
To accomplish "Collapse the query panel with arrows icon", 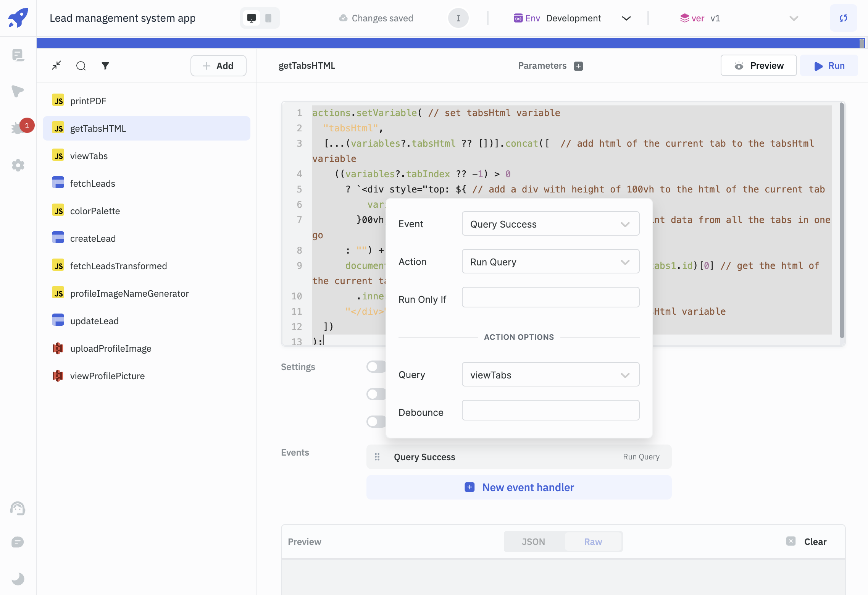I will tap(56, 66).
